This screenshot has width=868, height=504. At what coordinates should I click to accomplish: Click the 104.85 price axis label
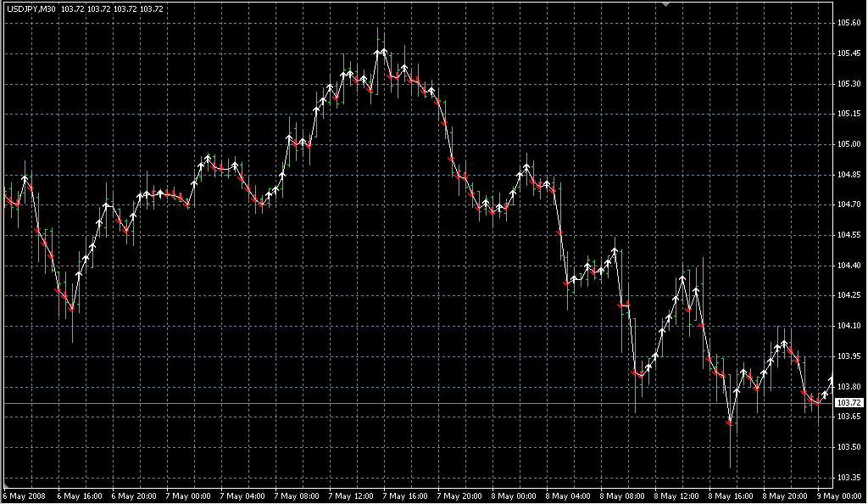point(849,175)
